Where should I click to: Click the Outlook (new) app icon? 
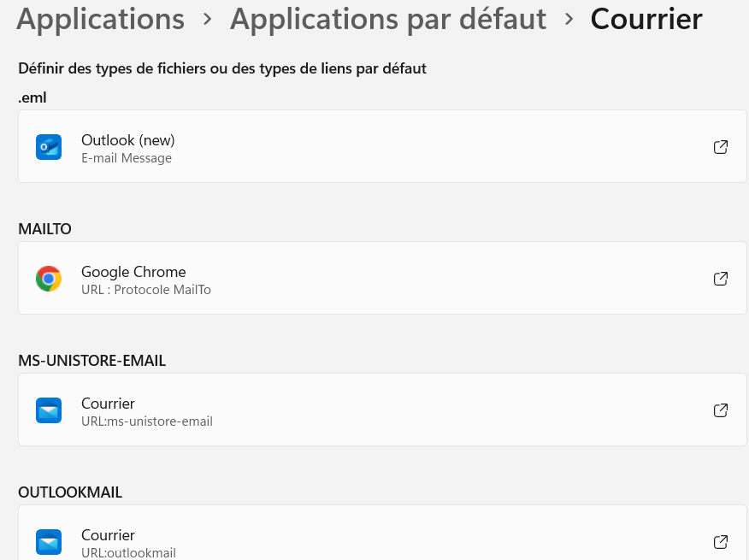[48, 147]
